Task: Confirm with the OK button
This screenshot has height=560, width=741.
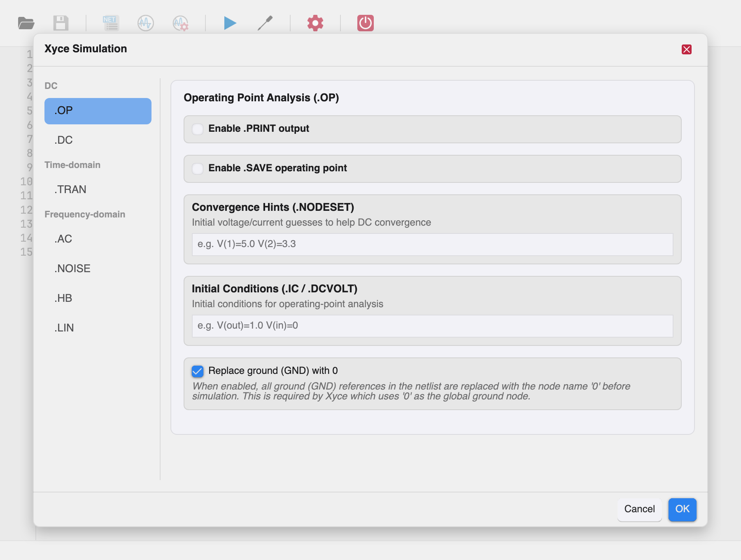Action: [682, 509]
